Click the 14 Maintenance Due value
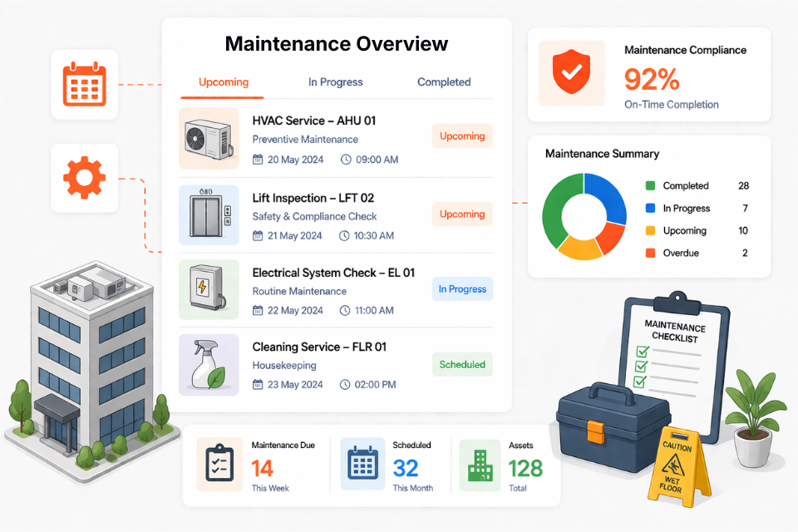 [263, 468]
